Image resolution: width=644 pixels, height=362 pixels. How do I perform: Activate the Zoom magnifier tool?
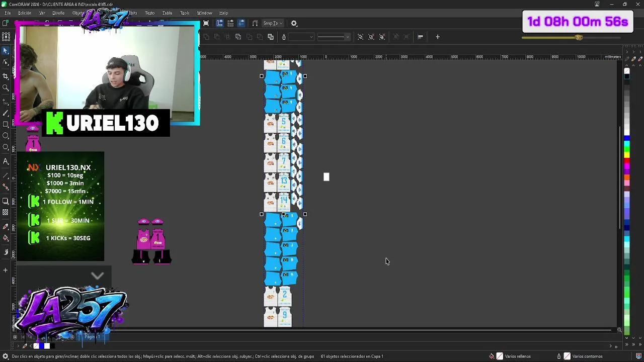6,88
